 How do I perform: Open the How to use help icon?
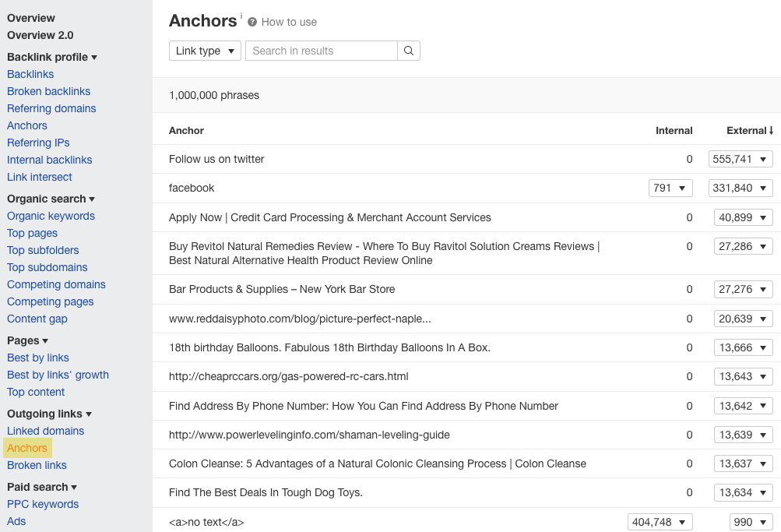tap(251, 22)
